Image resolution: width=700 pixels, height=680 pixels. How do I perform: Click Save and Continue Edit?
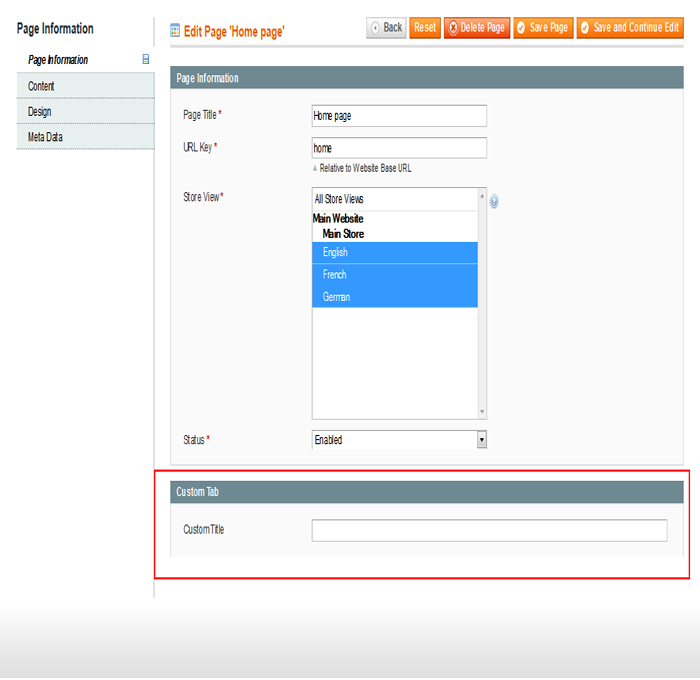630,28
